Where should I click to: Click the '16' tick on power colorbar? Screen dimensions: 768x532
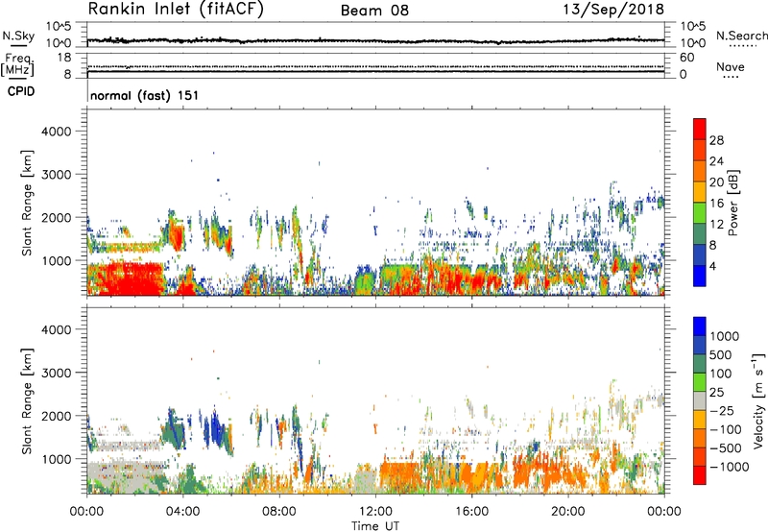point(716,204)
